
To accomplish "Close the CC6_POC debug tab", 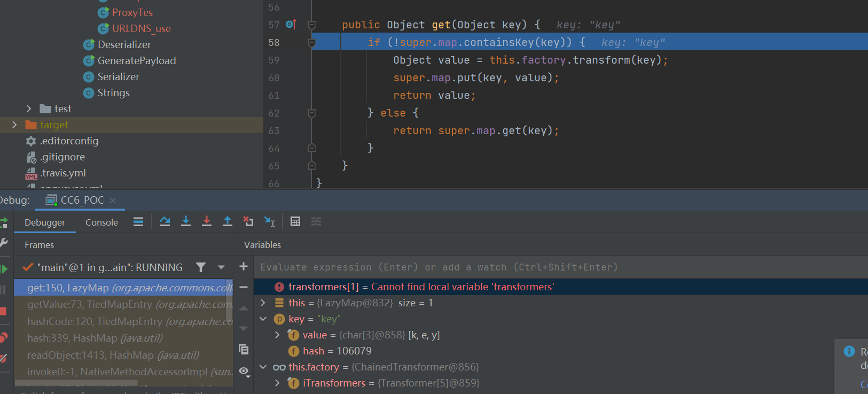I will coord(113,200).
